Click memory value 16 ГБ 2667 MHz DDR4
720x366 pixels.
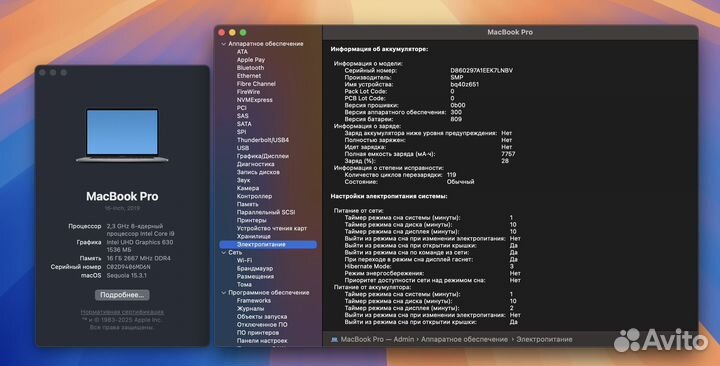click(x=138, y=259)
